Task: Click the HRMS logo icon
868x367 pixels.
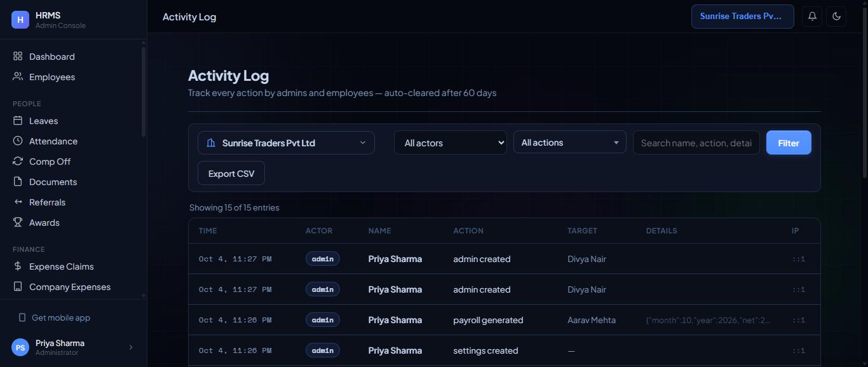Action: [20, 20]
